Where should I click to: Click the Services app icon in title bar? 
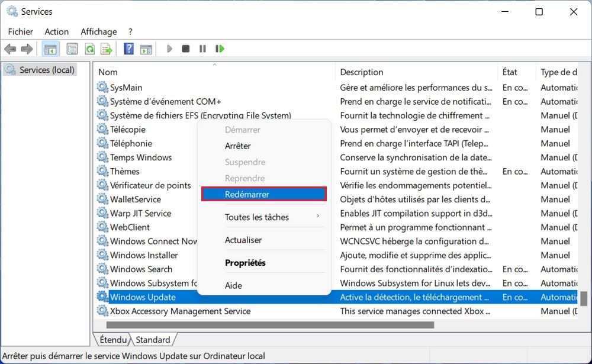pos(12,11)
